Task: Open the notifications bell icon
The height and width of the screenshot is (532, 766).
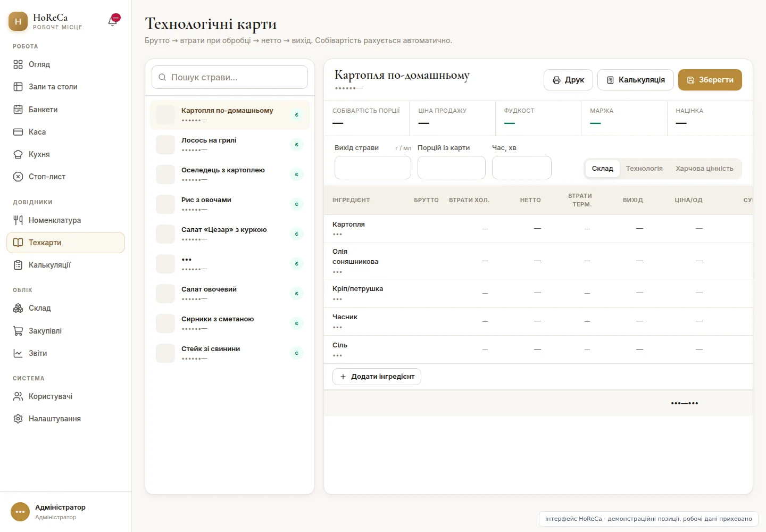Action: (x=113, y=21)
